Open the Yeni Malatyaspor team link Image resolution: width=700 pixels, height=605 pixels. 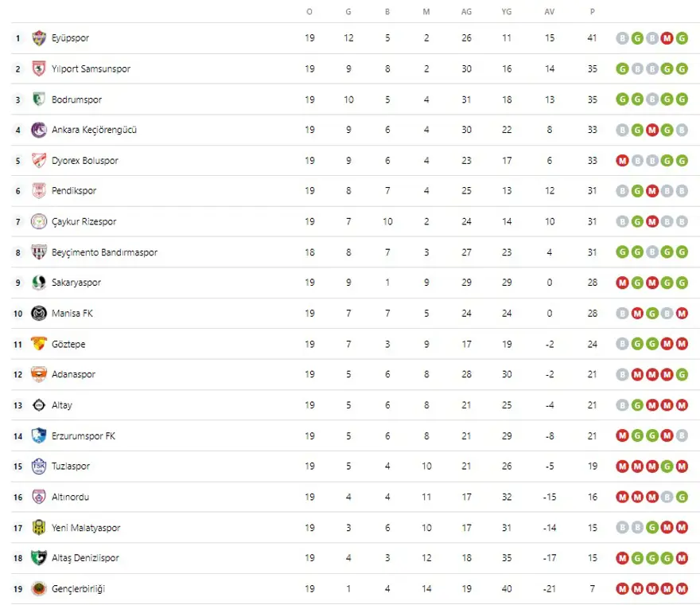87,528
